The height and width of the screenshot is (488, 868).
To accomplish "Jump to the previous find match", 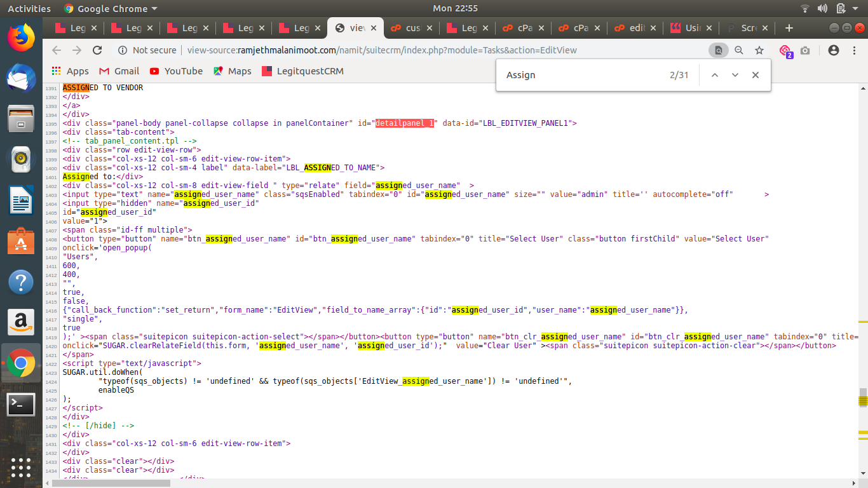I will [715, 75].
